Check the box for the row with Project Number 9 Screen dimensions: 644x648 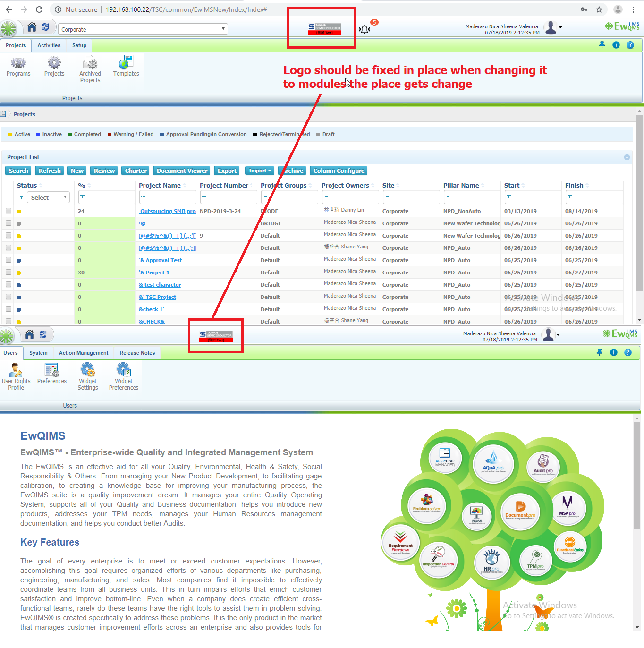[x=8, y=235]
